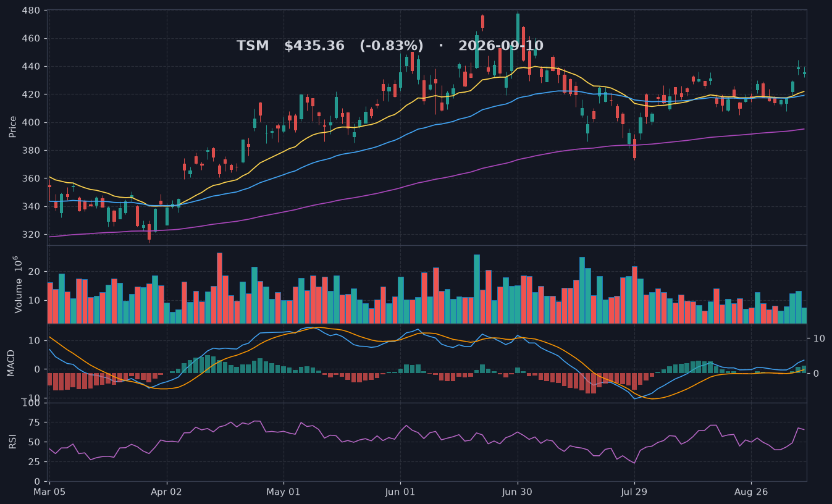Click the Aug 26 date label
Viewport: 832px width, 504px height.
click(x=751, y=492)
